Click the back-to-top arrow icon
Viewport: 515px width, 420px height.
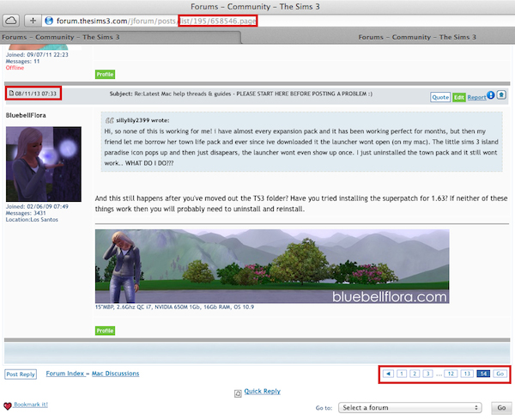coord(501,95)
